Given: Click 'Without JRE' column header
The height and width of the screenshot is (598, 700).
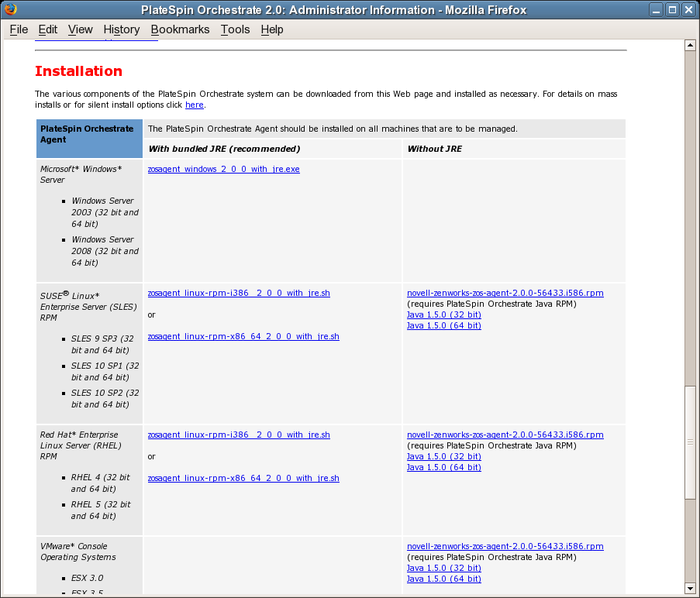Looking at the screenshot, I should (x=434, y=149).
